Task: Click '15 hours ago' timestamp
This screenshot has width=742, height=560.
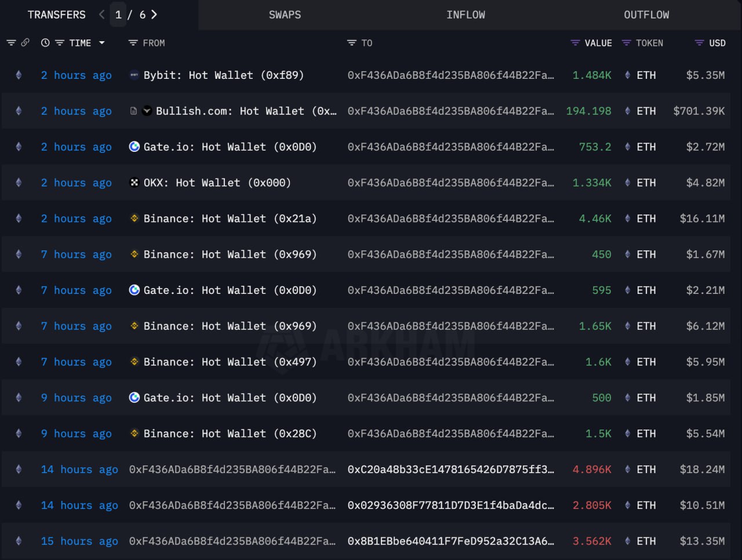Action: click(x=79, y=541)
